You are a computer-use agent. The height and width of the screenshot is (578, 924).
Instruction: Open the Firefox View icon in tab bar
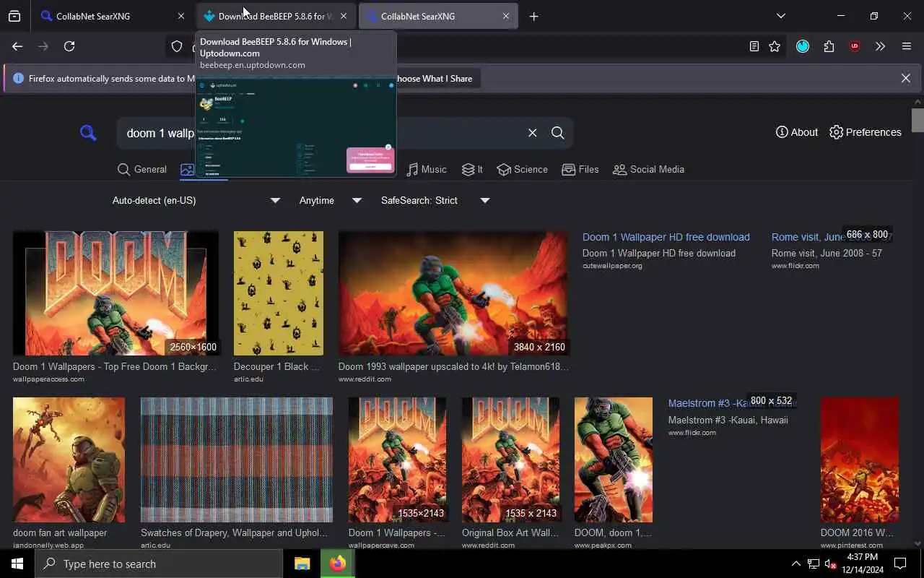point(14,16)
